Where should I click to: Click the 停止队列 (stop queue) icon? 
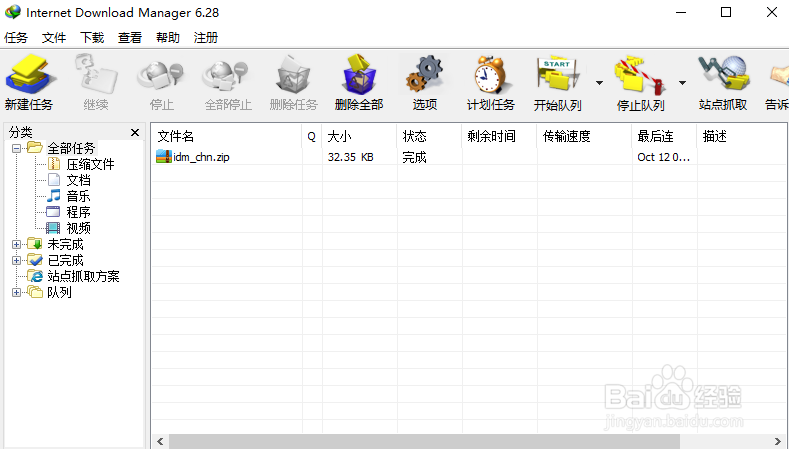tap(640, 76)
